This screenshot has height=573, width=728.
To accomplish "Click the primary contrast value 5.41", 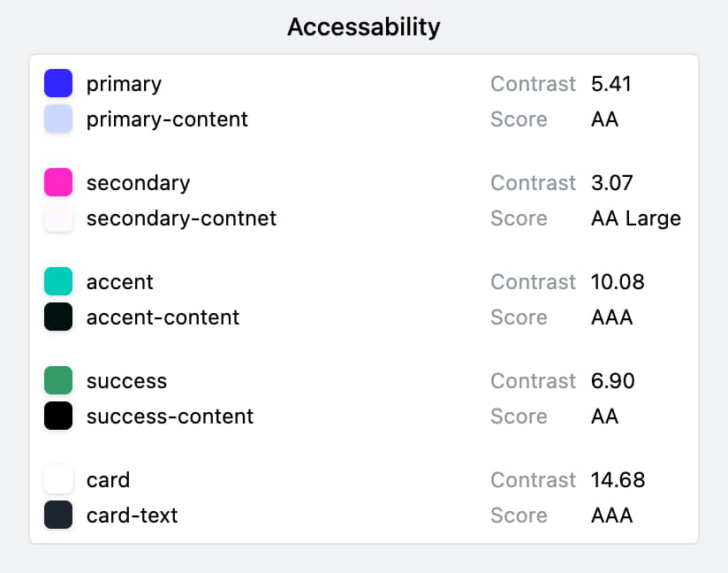I will (611, 84).
